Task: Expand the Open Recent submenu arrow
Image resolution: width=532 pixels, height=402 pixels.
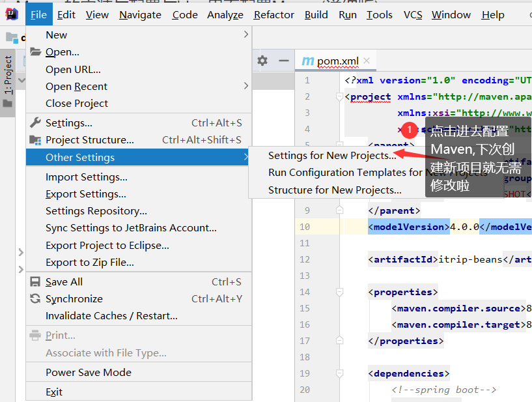Action: coord(245,86)
